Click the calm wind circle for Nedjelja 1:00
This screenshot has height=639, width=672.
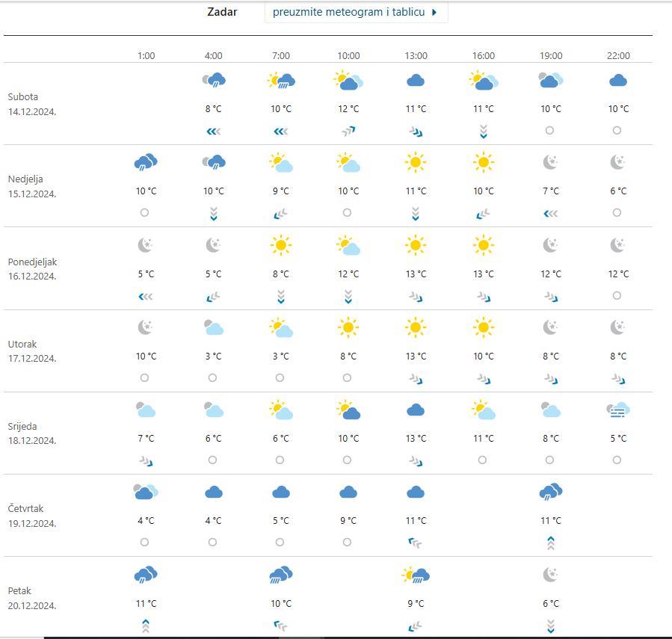tap(145, 213)
